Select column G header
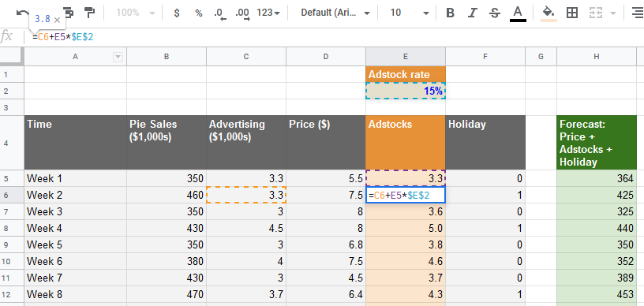 tap(541, 57)
